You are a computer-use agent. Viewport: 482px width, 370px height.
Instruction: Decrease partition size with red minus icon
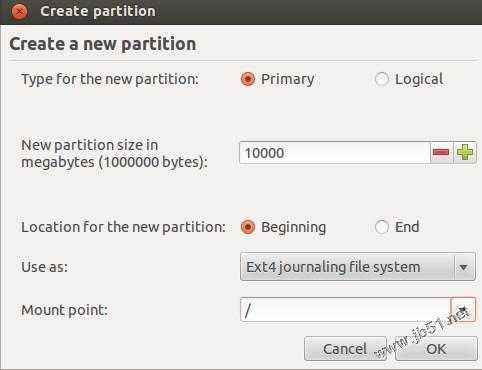point(441,153)
